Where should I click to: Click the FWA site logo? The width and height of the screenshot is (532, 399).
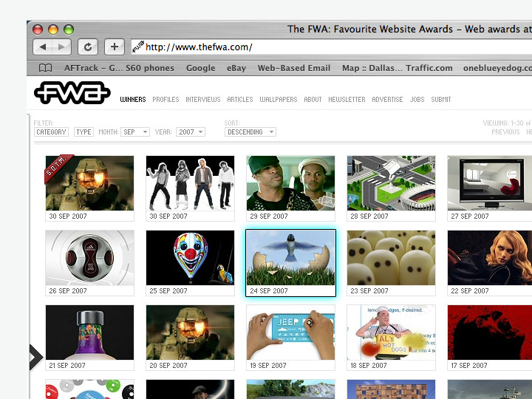(72, 92)
